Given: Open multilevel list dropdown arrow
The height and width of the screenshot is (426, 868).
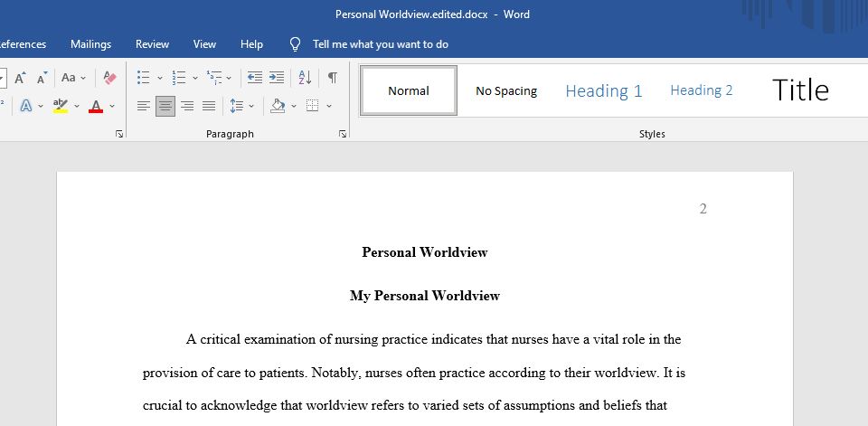Looking at the screenshot, I should click(230, 78).
